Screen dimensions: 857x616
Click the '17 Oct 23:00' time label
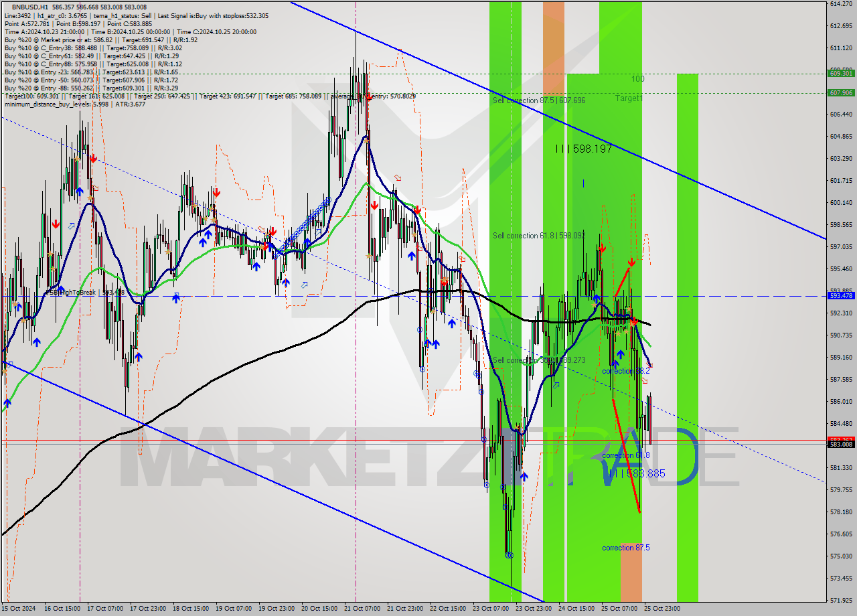pos(149,609)
